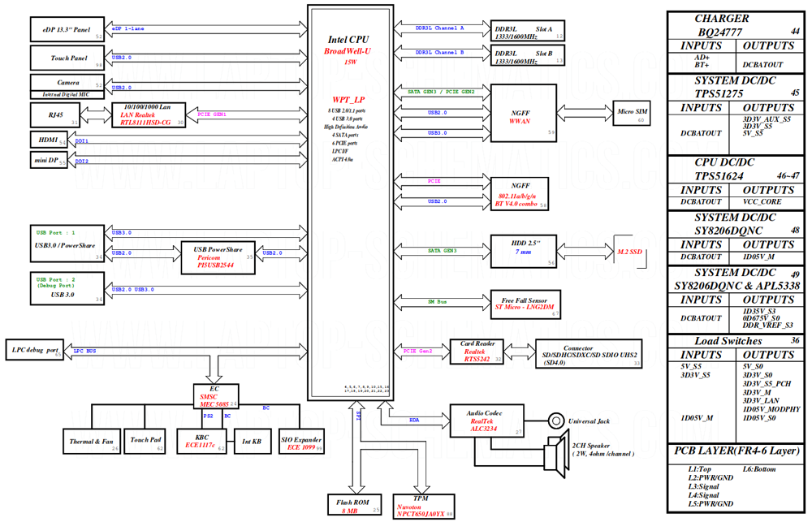Click the USB PowerShare Pericom PI5USB2544 block
The height and width of the screenshot is (522, 812).
tap(218, 257)
